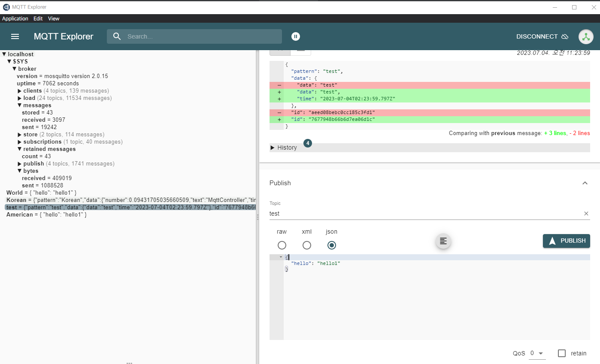Select the World topic in tree
This screenshot has height=364, width=600.
click(x=41, y=193)
